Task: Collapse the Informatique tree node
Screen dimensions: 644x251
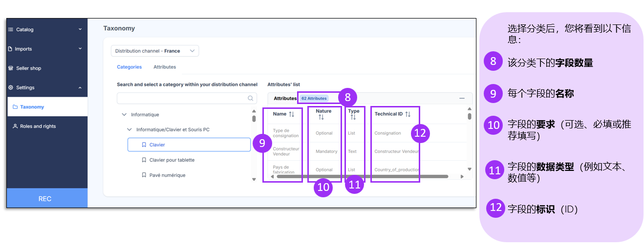Action: [x=124, y=115]
